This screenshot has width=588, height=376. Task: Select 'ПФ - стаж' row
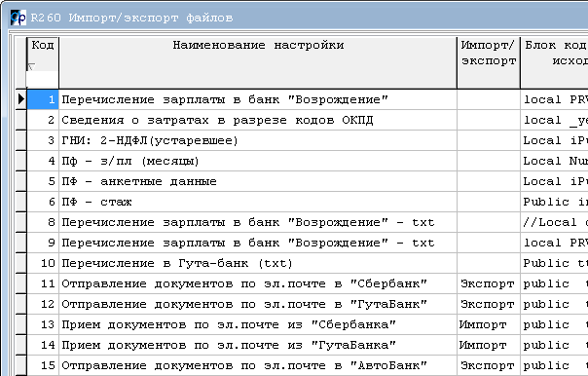coord(258,202)
